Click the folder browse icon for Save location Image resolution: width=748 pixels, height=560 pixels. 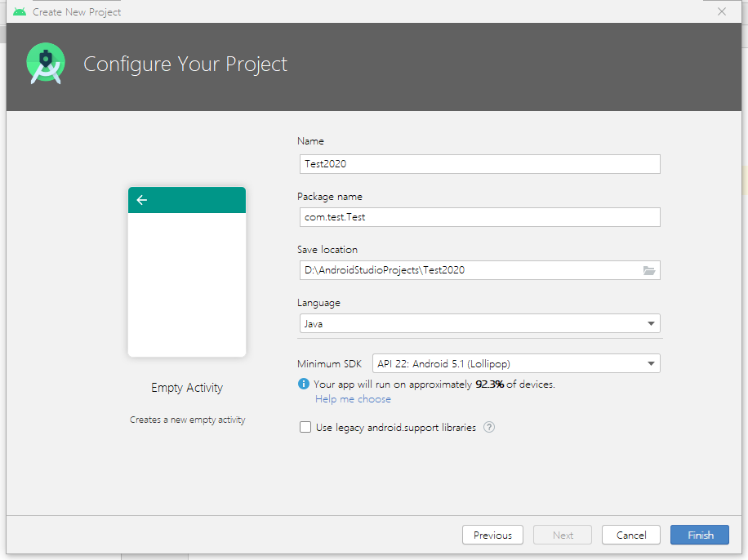click(649, 270)
